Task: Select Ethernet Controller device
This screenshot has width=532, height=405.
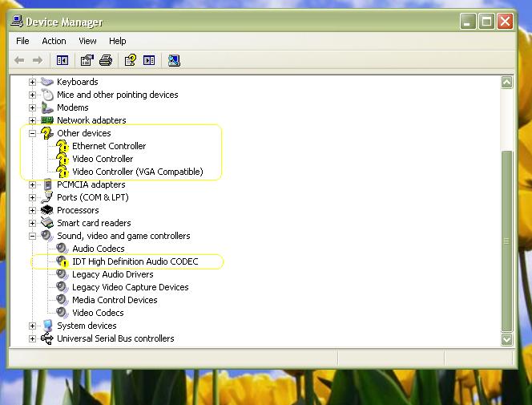Action: click(x=109, y=146)
